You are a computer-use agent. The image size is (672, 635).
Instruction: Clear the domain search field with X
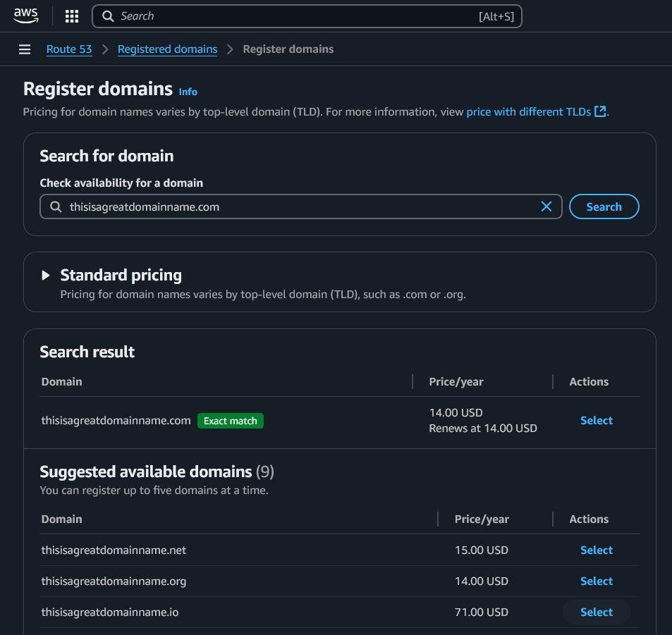click(x=546, y=206)
